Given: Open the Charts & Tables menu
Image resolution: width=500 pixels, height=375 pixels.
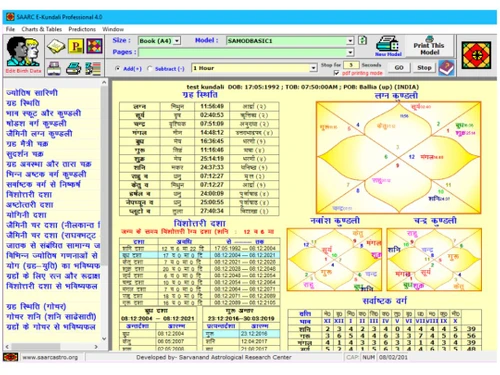Looking at the screenshot, I should [x=42, y=29].
